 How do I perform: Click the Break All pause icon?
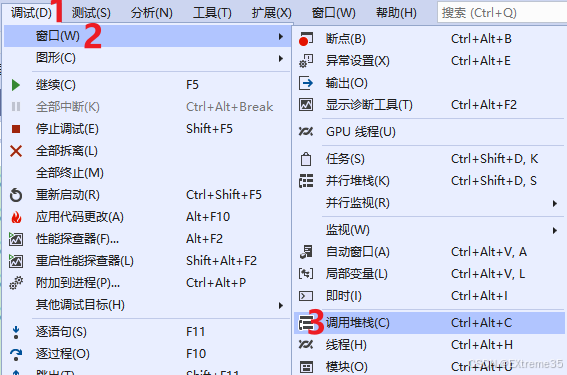click(x=16, y=107)
